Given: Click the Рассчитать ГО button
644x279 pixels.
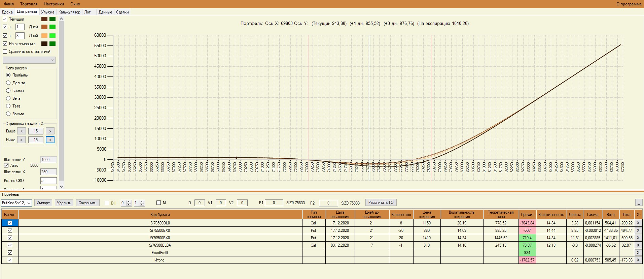Looking at the screenshot, I should coord(381,203).
